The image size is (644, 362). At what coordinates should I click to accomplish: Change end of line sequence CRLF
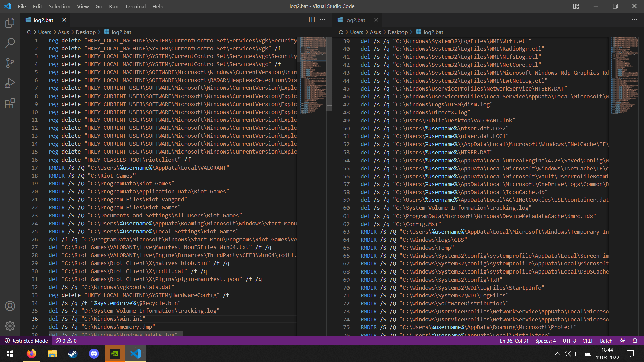(x=588, y=341)
